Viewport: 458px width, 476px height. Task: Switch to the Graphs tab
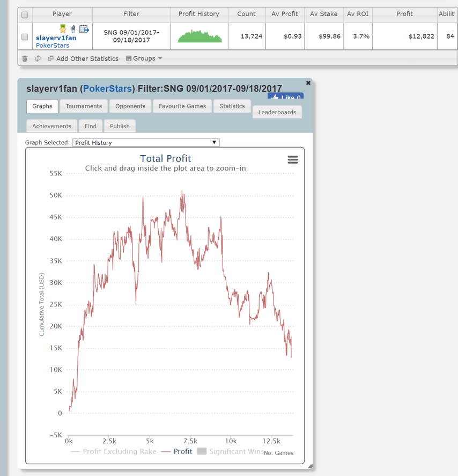coord(42,106)
